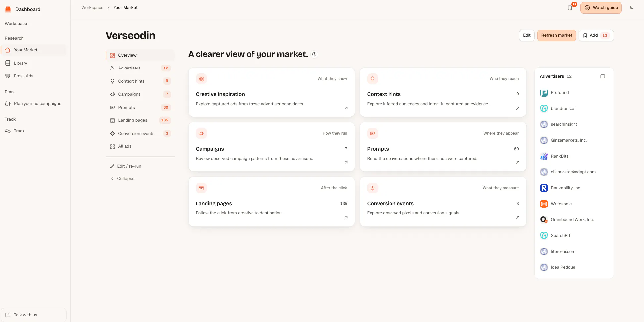
Task: Open the Campaigns card arrow
Action: (346, 163)
